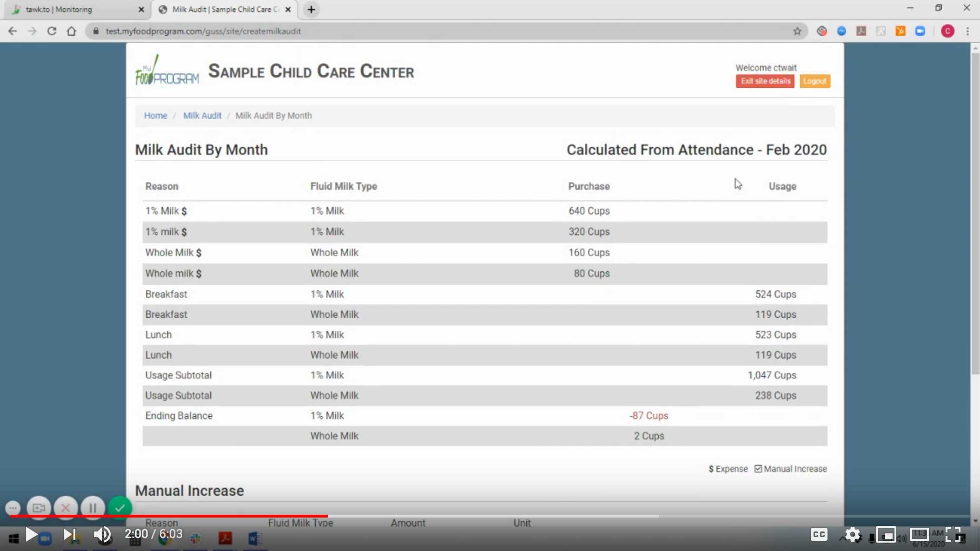The height and width of the screenshot is (551, 980).
Task: Click the My Food Program logo
Action: 167,71
